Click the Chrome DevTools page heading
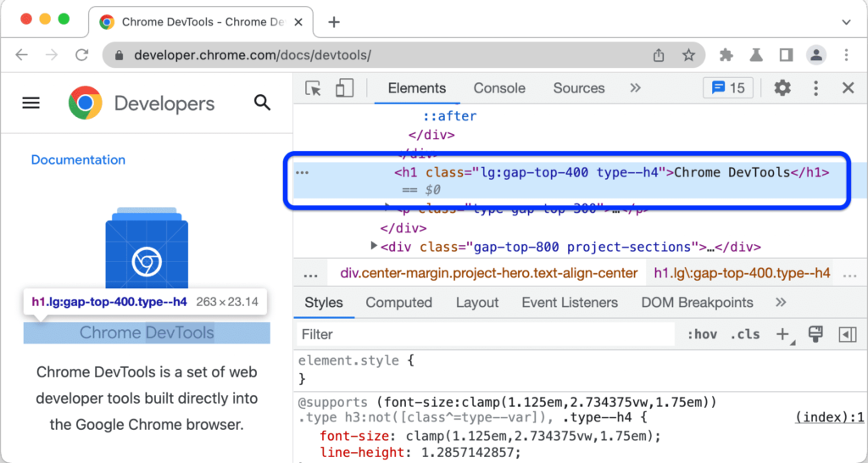The width and height of the screenshot is (868, 463). click(x=147, y=333)
